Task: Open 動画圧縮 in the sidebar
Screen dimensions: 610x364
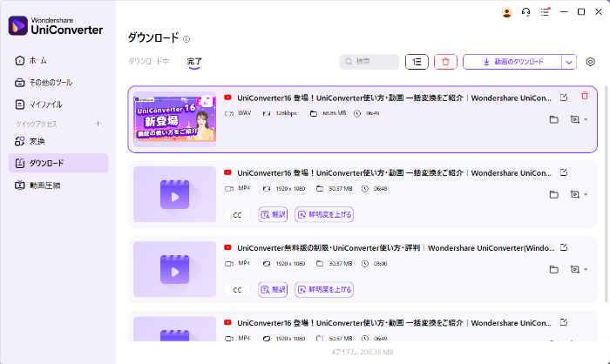Action: pyautogui.click(x=58, y=185)
